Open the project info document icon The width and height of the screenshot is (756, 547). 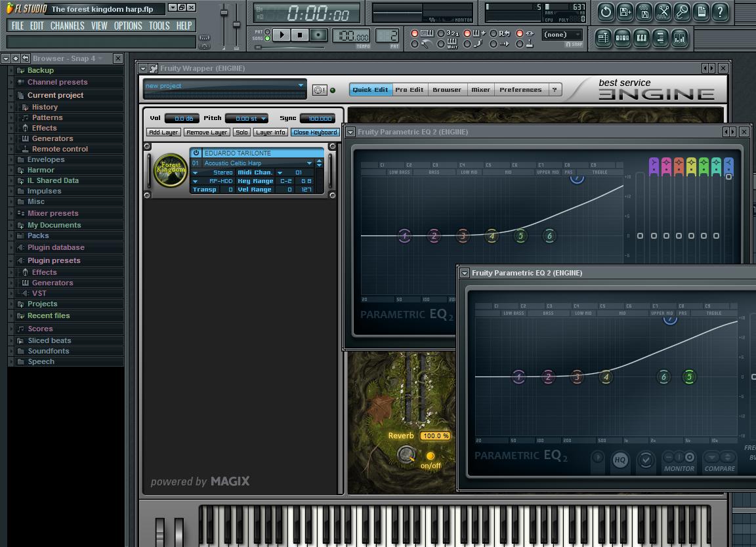click(702, 12)
